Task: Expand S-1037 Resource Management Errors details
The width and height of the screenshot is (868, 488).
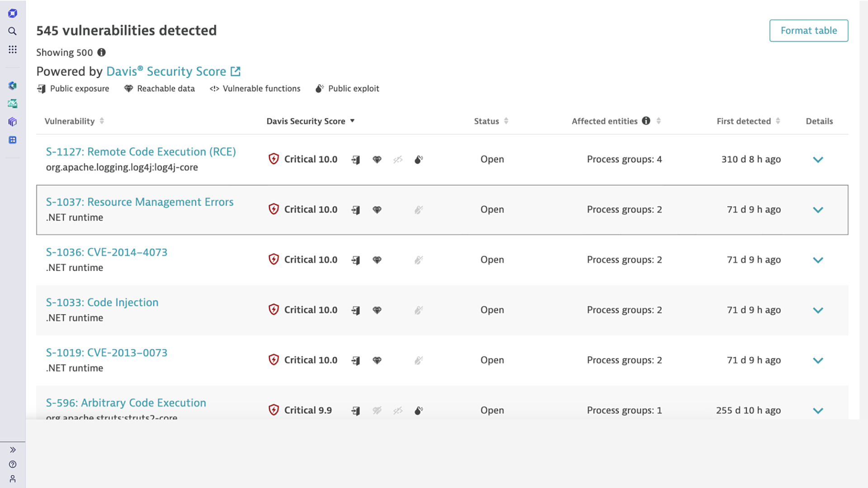Action: pos(818,210)
